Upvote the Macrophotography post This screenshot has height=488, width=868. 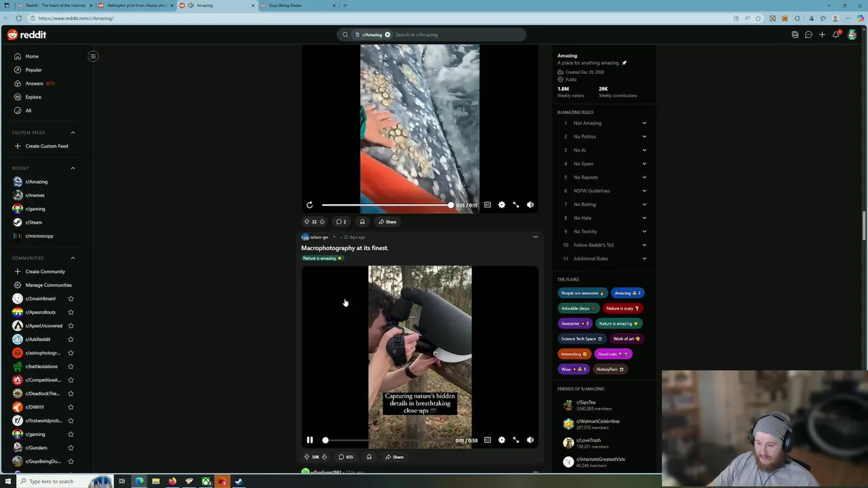(307, 457)
